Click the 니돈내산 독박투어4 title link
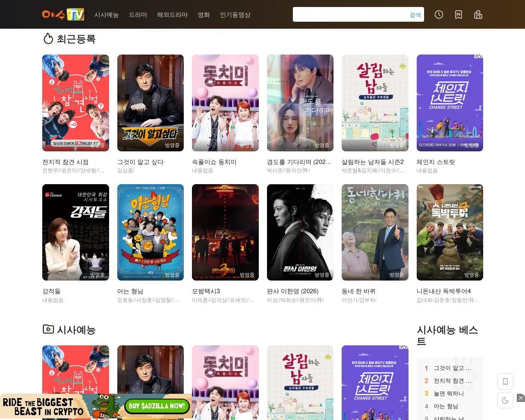This screenshot has height=420, width=525. 444,291
